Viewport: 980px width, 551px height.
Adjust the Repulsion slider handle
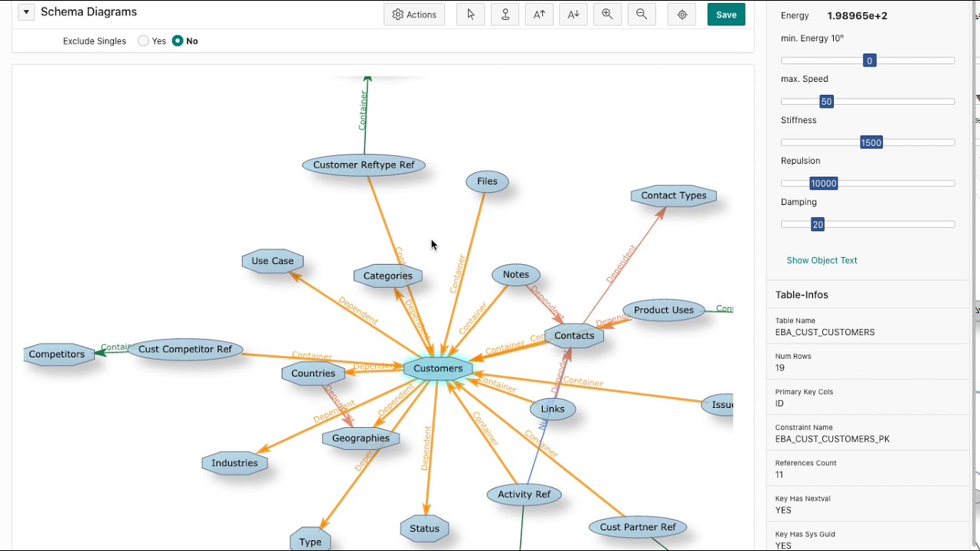pos(824,184)
